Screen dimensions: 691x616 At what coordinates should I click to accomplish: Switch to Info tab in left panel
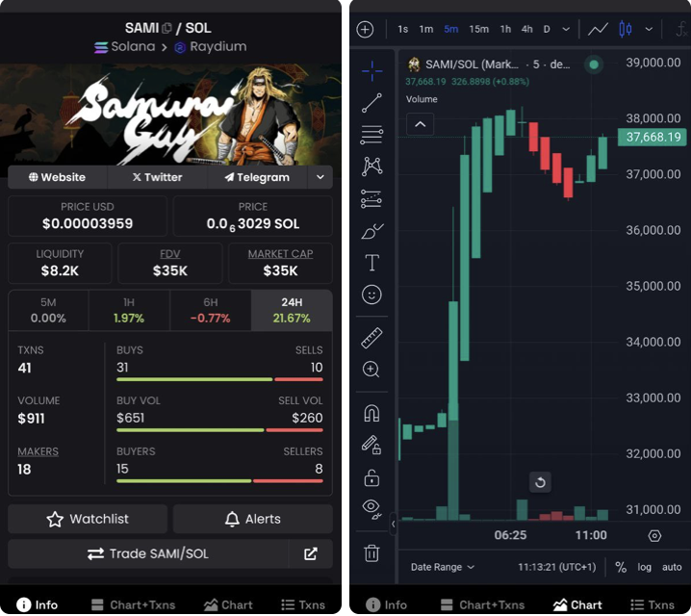click(x=38, y=604)
